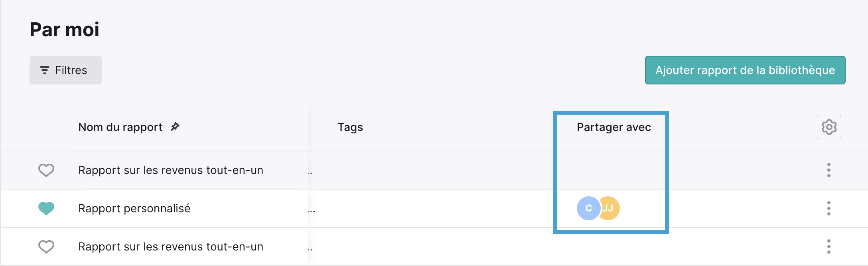This screenshot has height=266, width=868.
Task: Open three-dot menu for last report row
Action: click(x=829, y=246)
